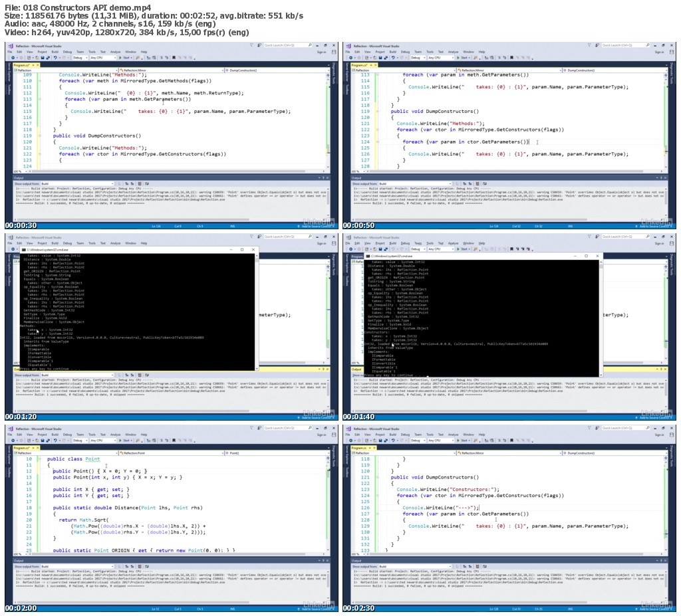Click cmd window vertical scrollbar, 00:01:20 frame

(257, 312)
